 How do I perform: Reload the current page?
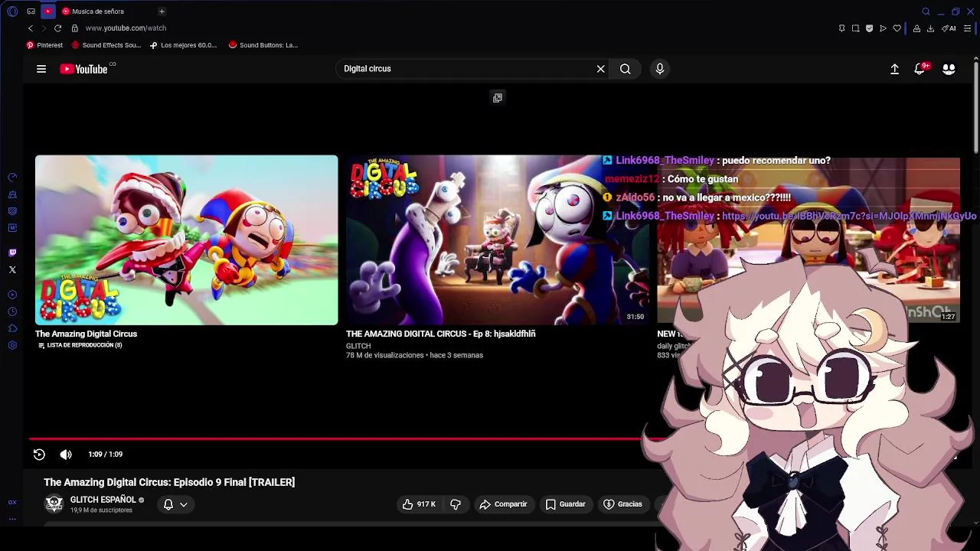57,28
